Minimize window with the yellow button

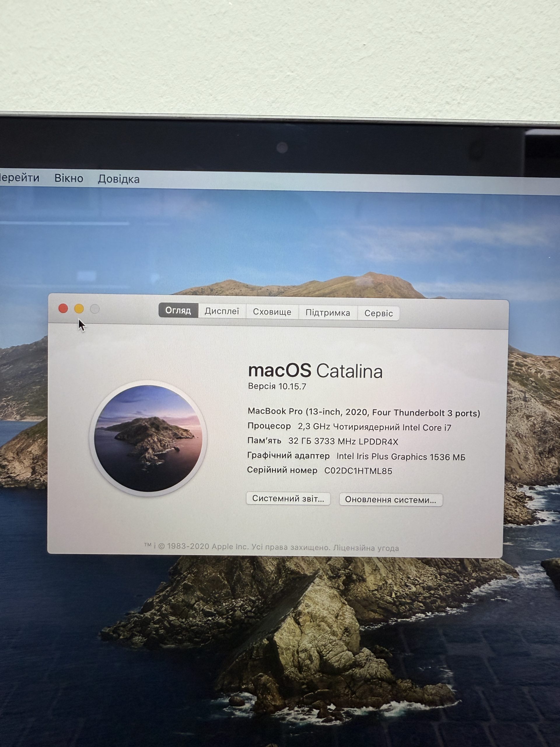click(x=79, y=309)
